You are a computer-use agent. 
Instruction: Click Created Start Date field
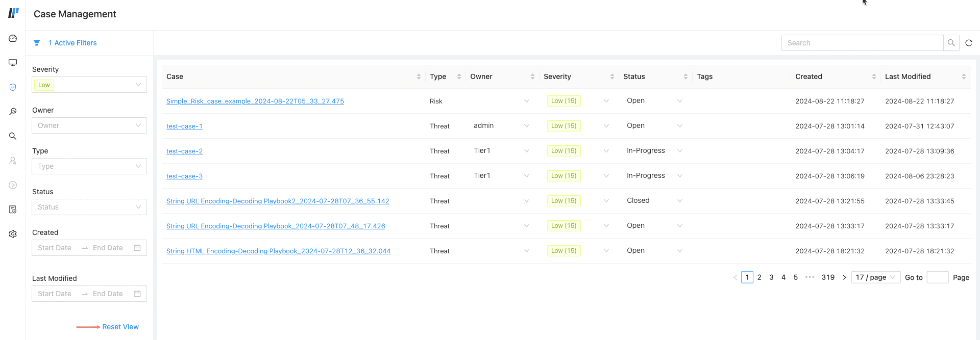point(55,248)
